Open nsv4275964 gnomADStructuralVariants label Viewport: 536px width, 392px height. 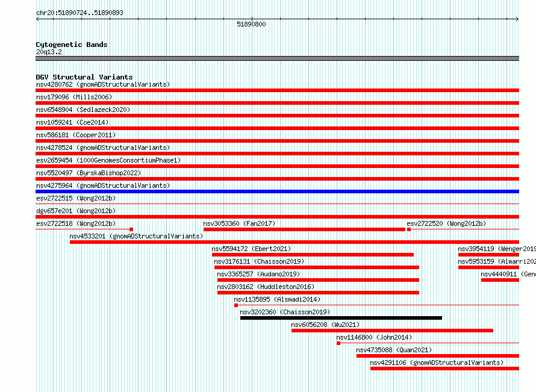point(103,185)
